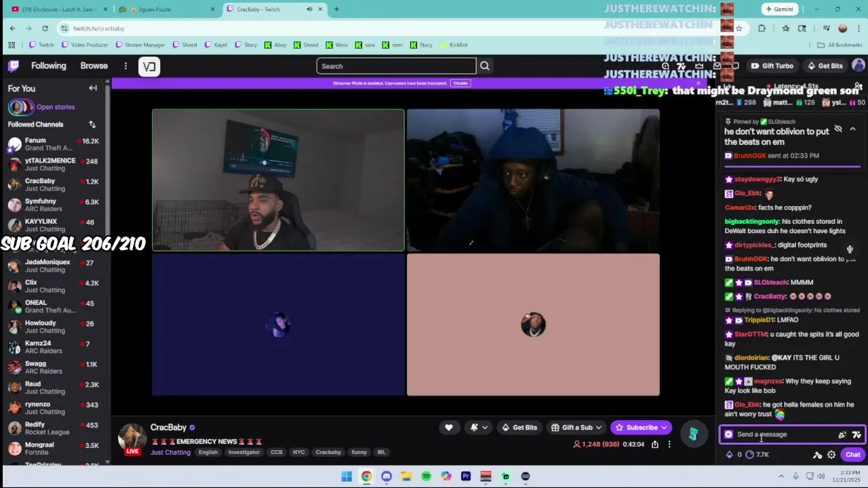This screenshot has height=488, width=868.
Task: Open Premiere Pro from the taskbar
Action: click(466, 476)
